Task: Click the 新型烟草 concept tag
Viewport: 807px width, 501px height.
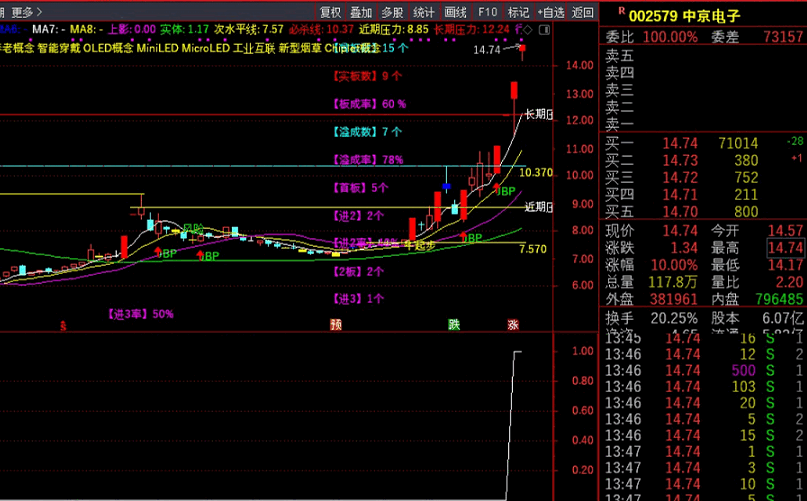Action: (300, 48)
